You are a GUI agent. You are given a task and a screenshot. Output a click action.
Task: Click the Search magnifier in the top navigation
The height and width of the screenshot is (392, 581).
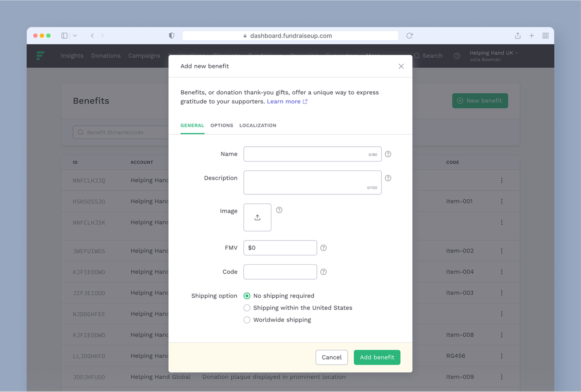click(417, 56)
